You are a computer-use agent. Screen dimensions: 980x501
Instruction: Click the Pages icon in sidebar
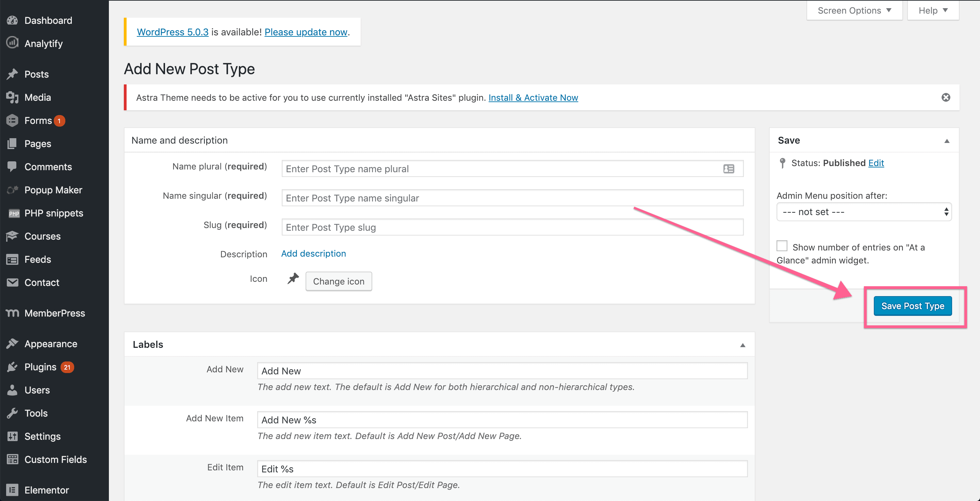point(13,144)
